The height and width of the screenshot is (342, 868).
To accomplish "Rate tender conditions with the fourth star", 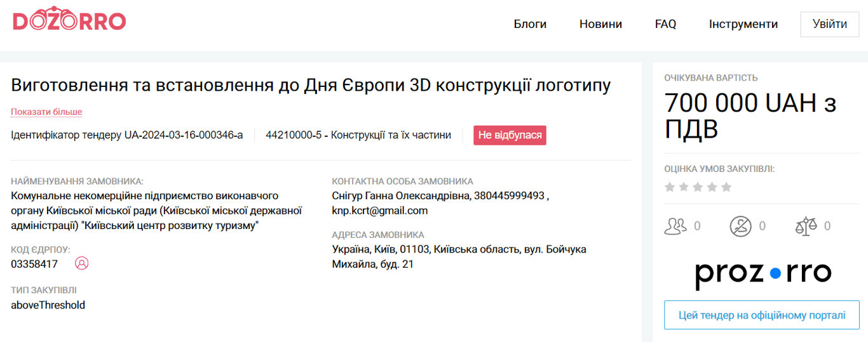I will (x=712, y=187).
